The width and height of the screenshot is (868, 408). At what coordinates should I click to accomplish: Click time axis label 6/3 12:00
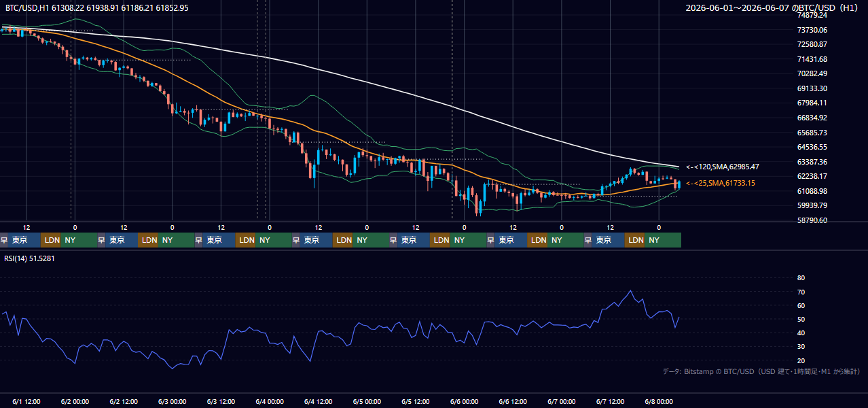click(221, 401)
